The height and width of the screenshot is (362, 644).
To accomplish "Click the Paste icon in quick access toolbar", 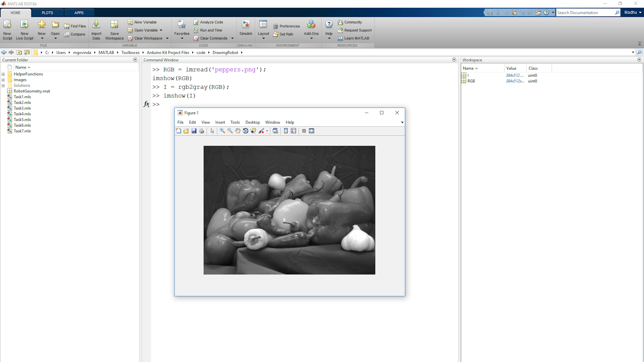I will [514, 12].
